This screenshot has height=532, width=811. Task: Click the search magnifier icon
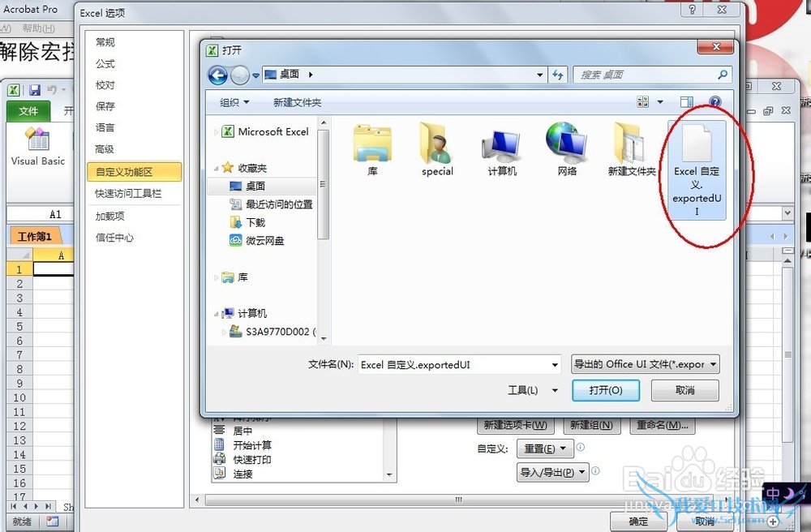(x=723, y=75)
